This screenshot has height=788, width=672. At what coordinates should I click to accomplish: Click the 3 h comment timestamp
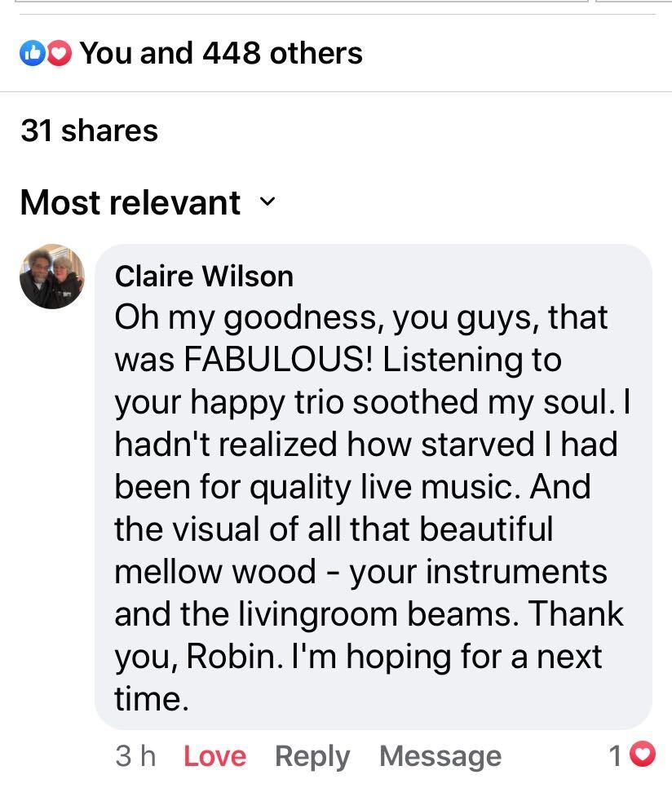click(x=135, y=756)
